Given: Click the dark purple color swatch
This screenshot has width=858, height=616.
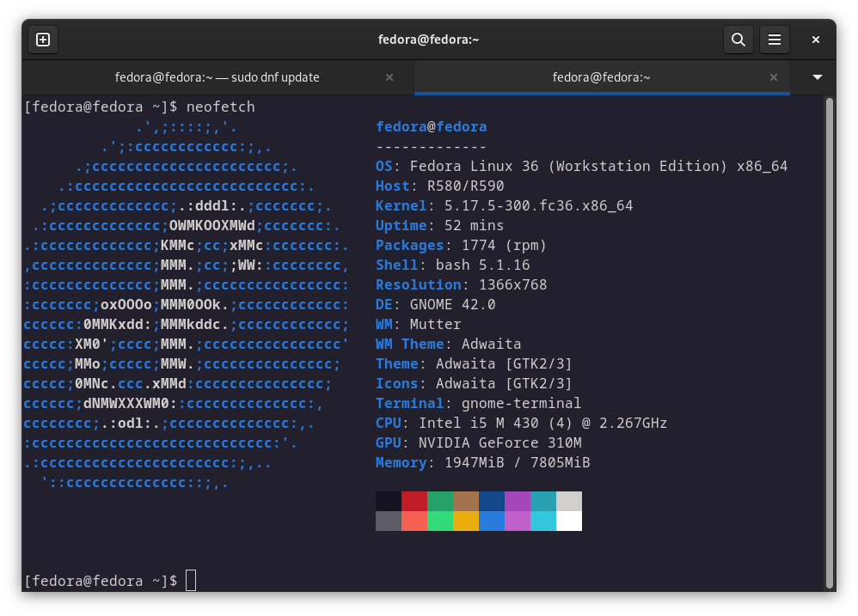Looking at the screenshot, I should [x=517, y=501].
